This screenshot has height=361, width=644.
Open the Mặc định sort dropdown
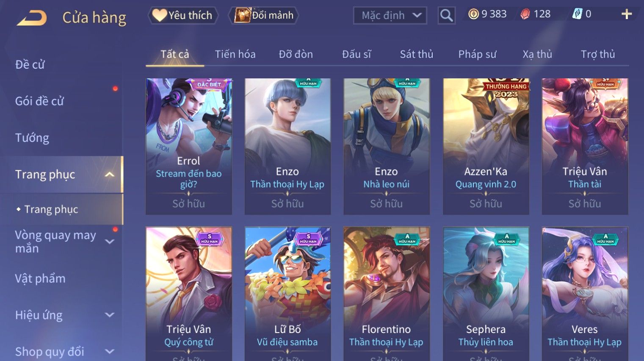tap(390, 15)
